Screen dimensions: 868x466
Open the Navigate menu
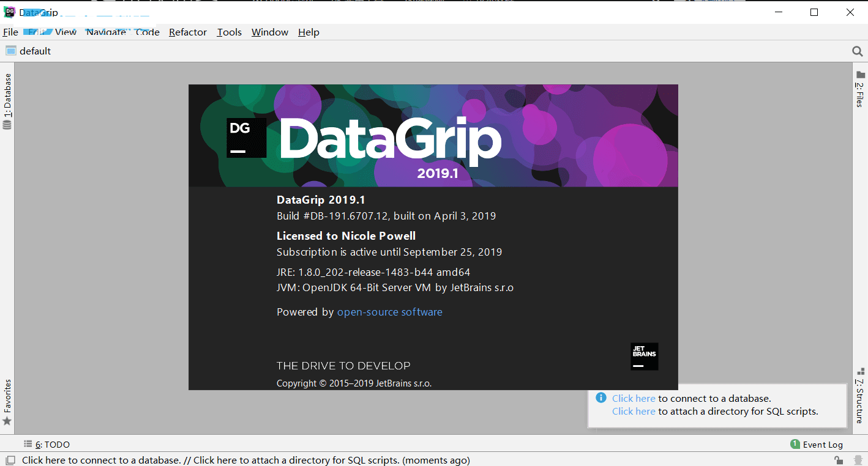coord(106,32)
